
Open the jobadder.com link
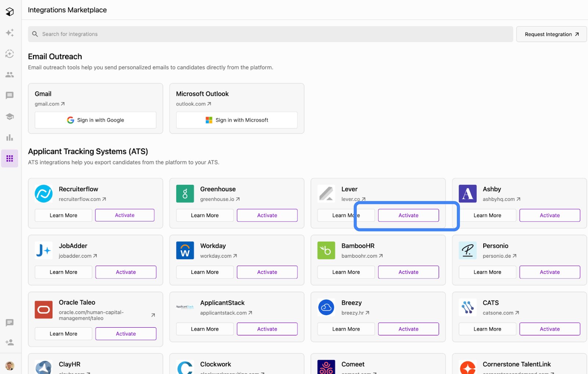[x=78, y=256]
